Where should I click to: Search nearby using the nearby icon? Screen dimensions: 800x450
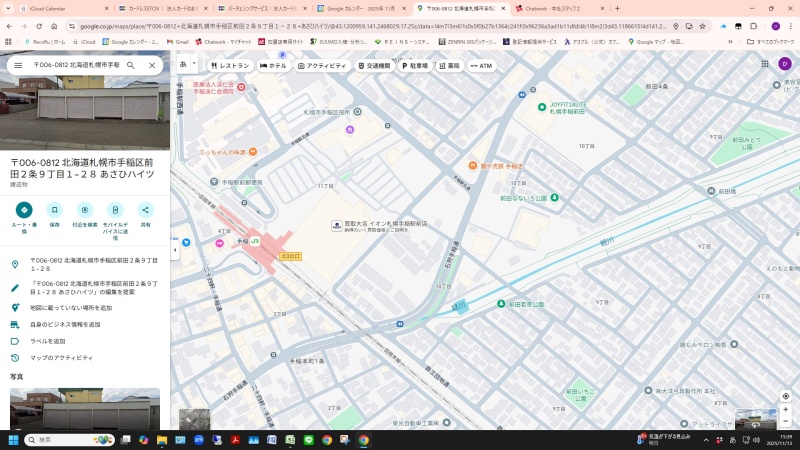(x=85, y=210)
